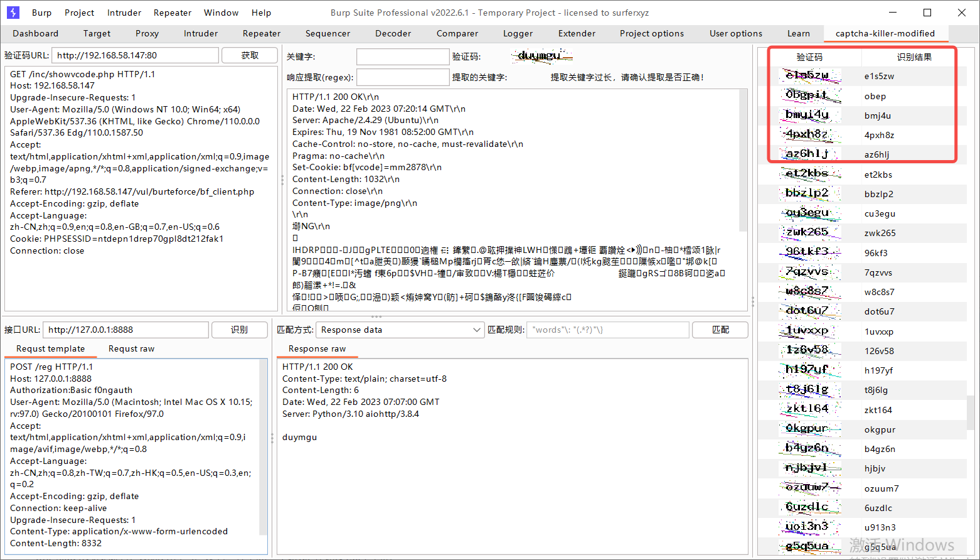Select the 4pxh8z result row
The height and width of the screenshot is (560, 980).
[862, 135]
